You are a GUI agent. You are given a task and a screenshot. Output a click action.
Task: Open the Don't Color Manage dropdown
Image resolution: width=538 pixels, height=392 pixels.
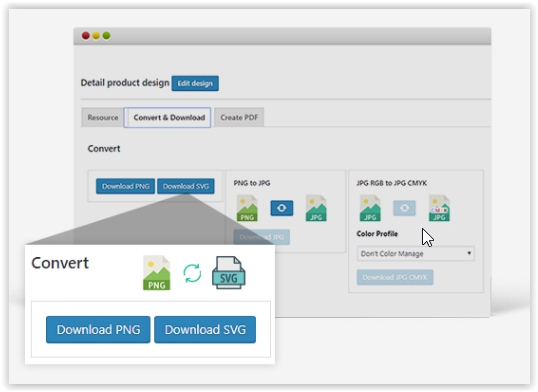tap(416, 254)
